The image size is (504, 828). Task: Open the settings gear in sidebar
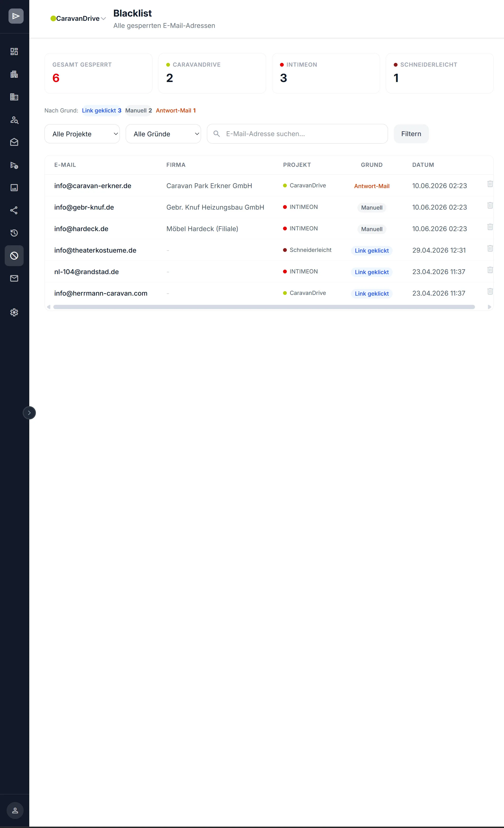tap(14, 313)
